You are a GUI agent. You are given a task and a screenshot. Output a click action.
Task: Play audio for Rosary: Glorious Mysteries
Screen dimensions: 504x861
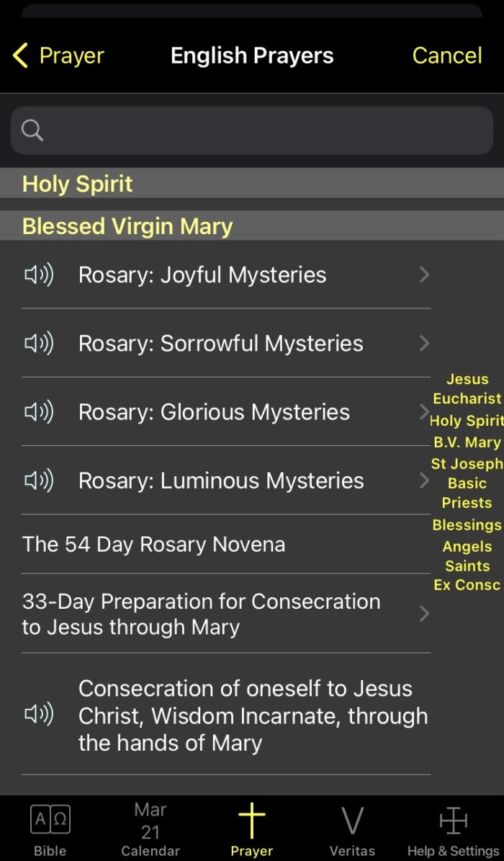[40, 411]
